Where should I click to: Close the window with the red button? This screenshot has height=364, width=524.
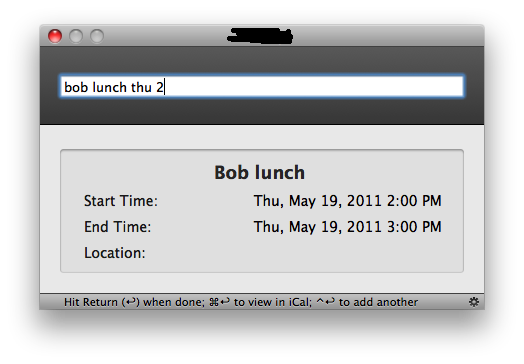[55, 36]
